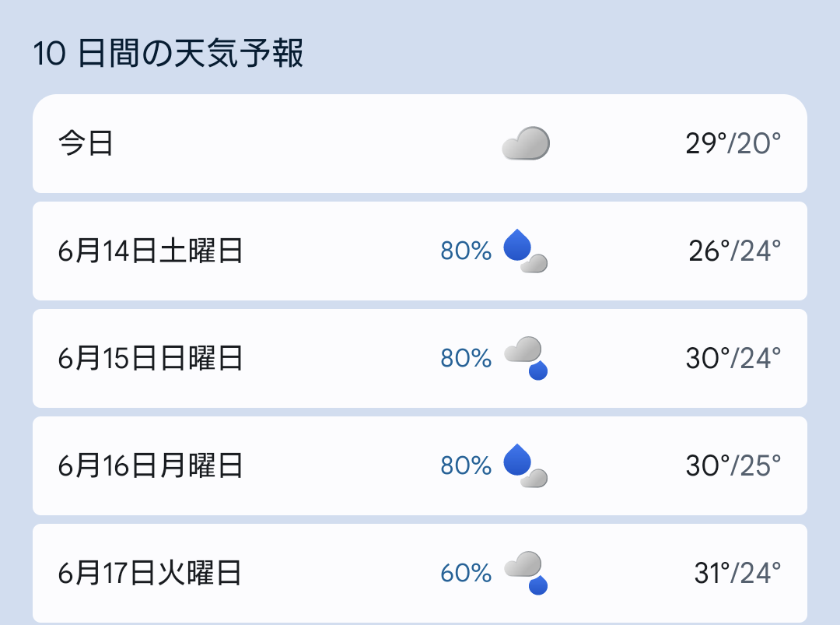
Task: Click the 30°/25° temperature on Monday
Action: 733,466
